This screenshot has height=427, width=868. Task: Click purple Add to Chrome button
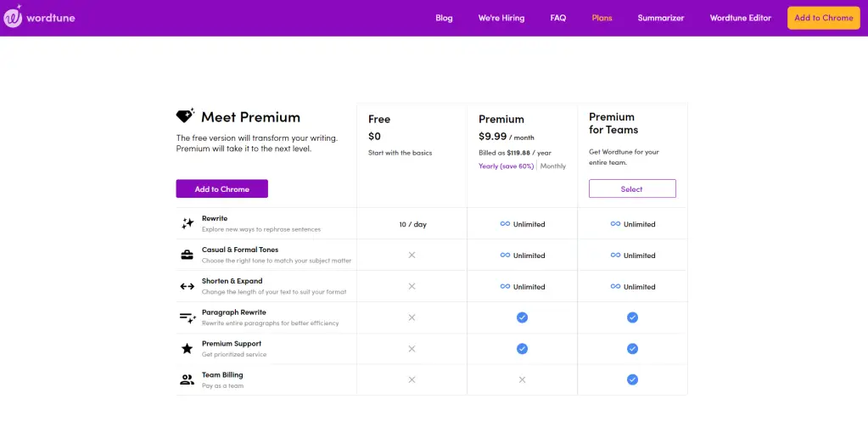click(x=222, y=188)
